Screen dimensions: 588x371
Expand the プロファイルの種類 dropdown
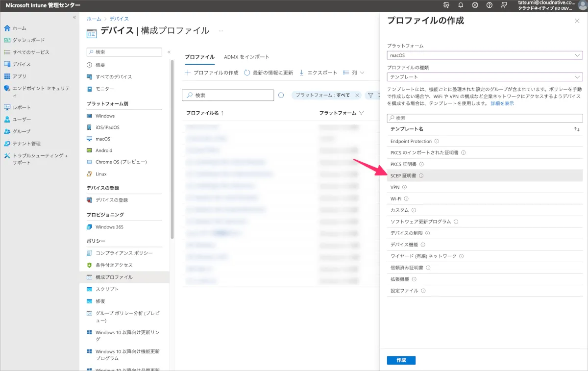485,77
